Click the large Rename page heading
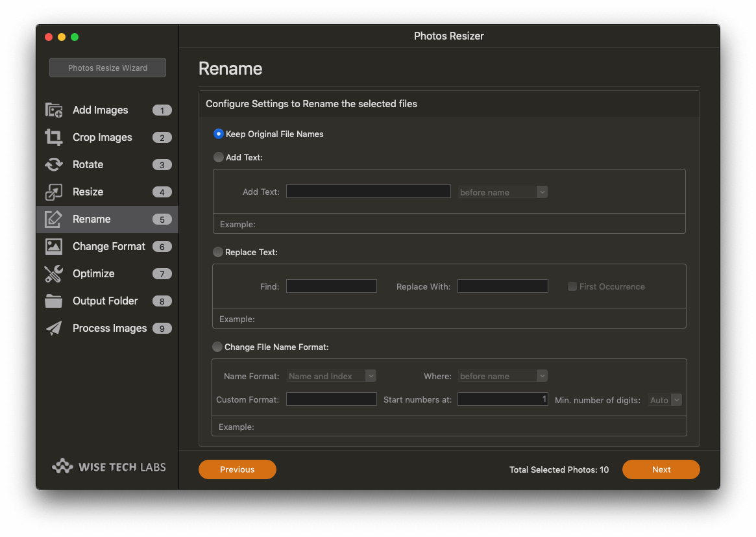Screen dimensions: 756x537 (x=230, y=69)
